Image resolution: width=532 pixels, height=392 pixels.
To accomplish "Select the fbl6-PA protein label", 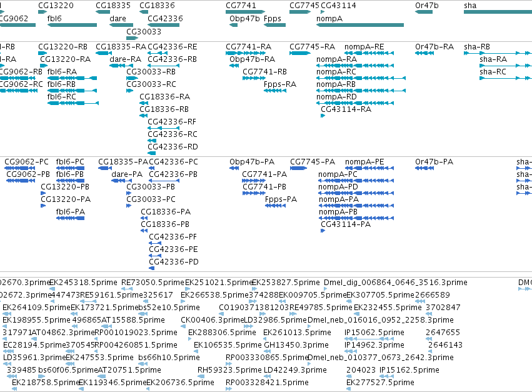I will [70, 212].
